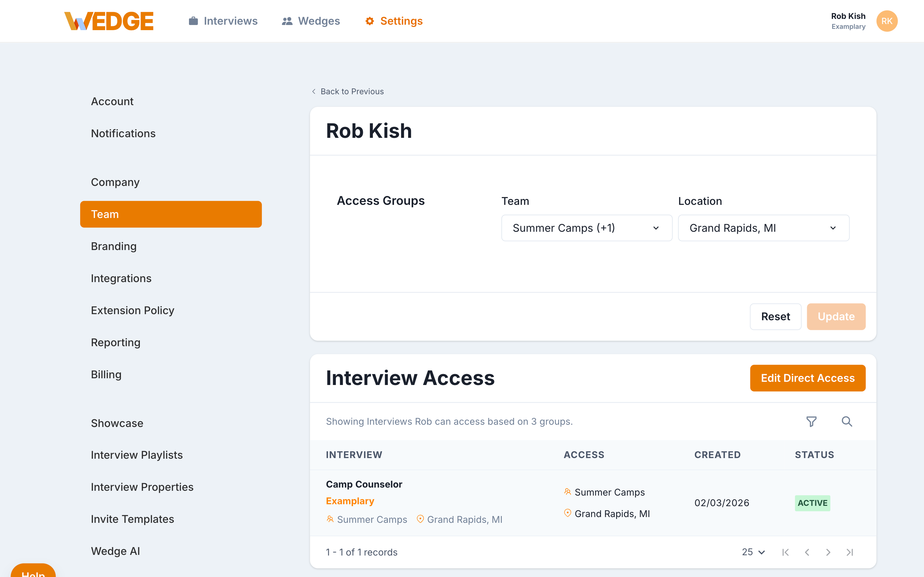This screenshot has width=924, height=577.
Task: Click Reset to discard access group changes
Action: [x=775, y=316]
